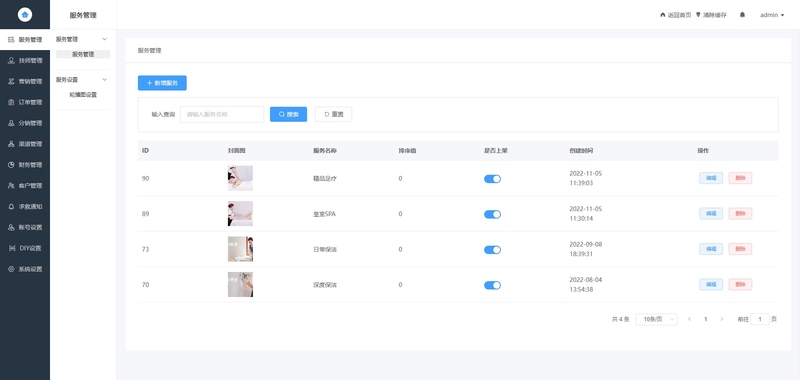Click the blue 搜索 button
Screen dimensions: 800x380
(288, 114)
